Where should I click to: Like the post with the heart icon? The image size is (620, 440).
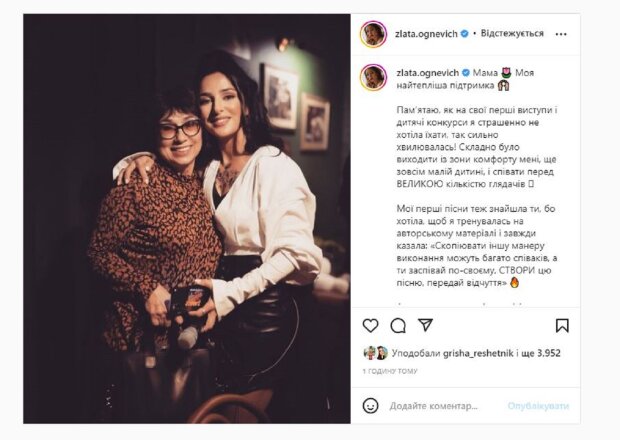coord(371,325)
